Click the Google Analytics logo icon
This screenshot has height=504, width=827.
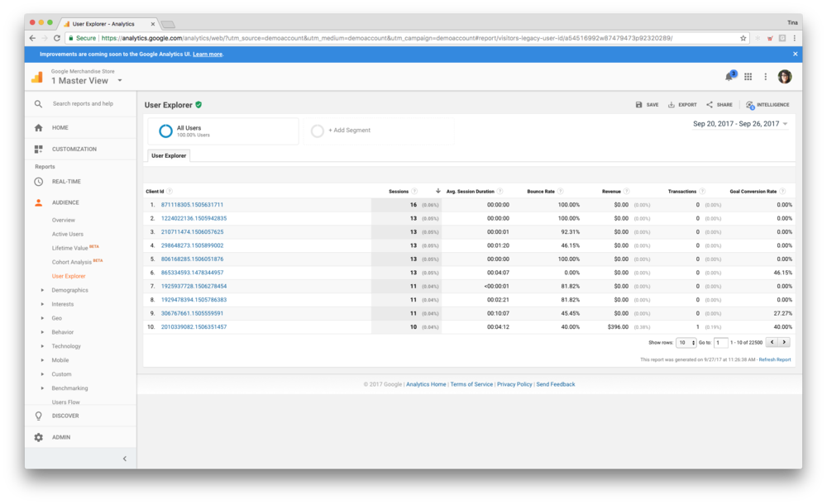pyautogui.click(x=37, y=77)
